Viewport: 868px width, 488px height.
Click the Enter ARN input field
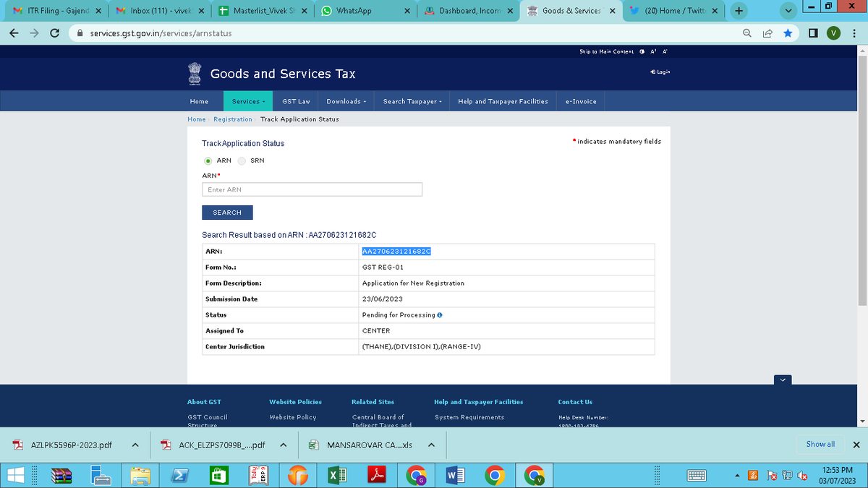[312, 189]
